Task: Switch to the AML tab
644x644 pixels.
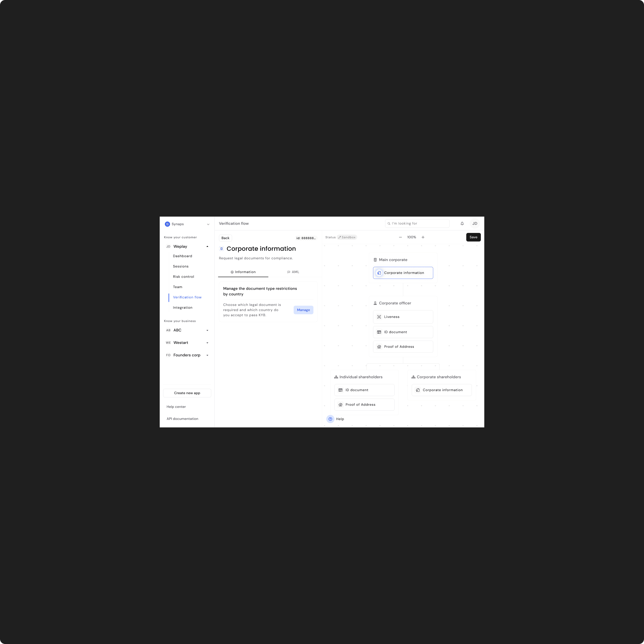Action: (x=293, y=272)
